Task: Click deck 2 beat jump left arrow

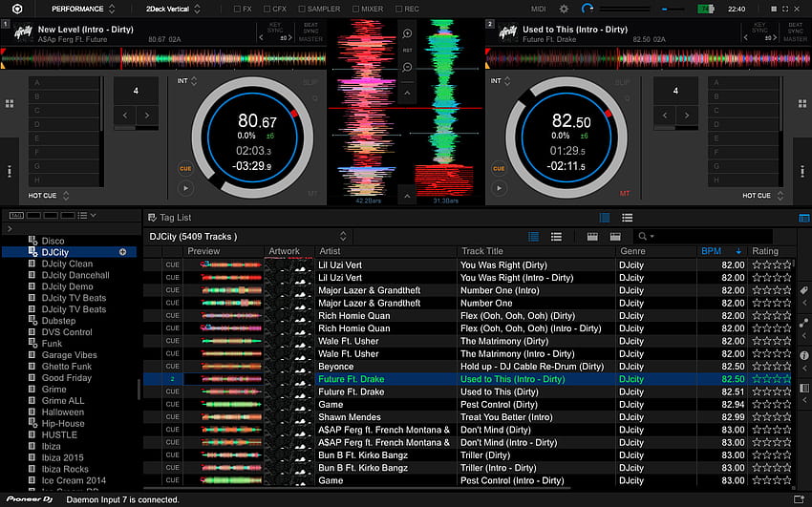Action: (x=665, y=116)
